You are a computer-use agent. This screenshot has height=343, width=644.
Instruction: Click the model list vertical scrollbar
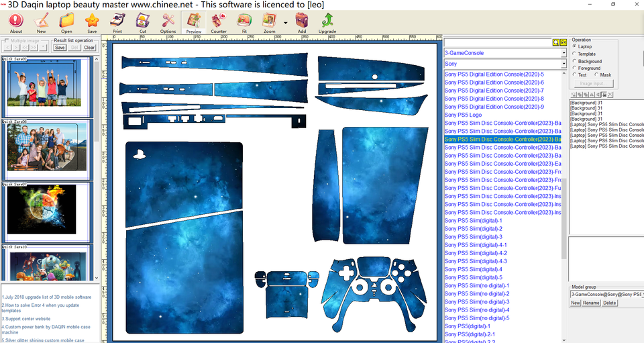tap(564, 217)
